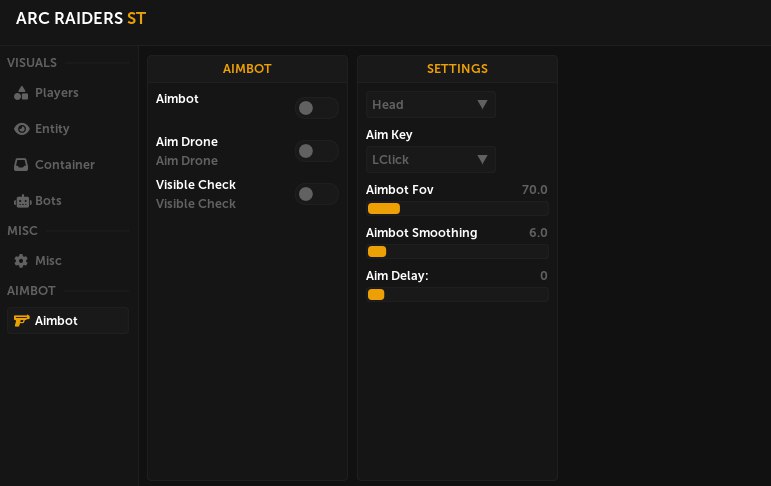
Task: Expand the Head target dropdown
Action: [x=430, y=105]
